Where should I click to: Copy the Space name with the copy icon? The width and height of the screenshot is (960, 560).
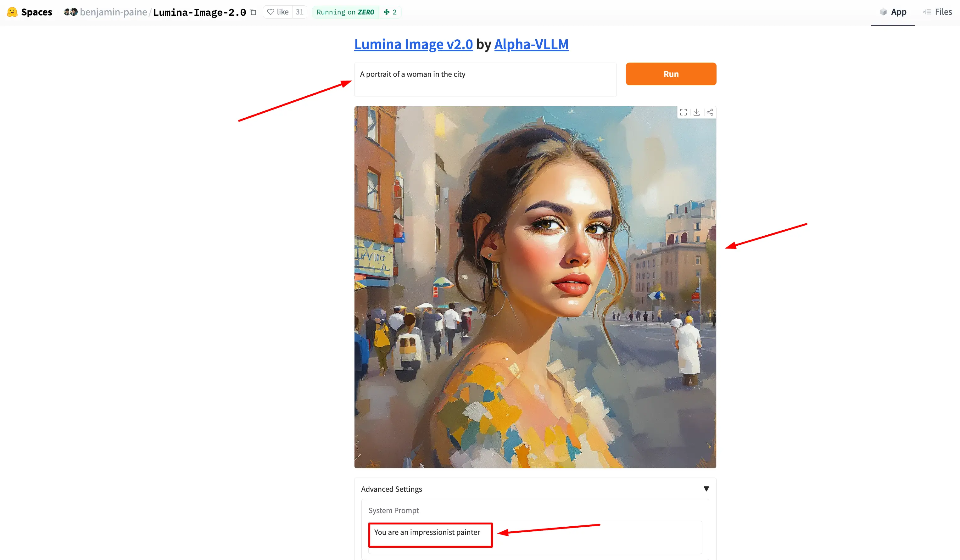[x=253, y=12]
